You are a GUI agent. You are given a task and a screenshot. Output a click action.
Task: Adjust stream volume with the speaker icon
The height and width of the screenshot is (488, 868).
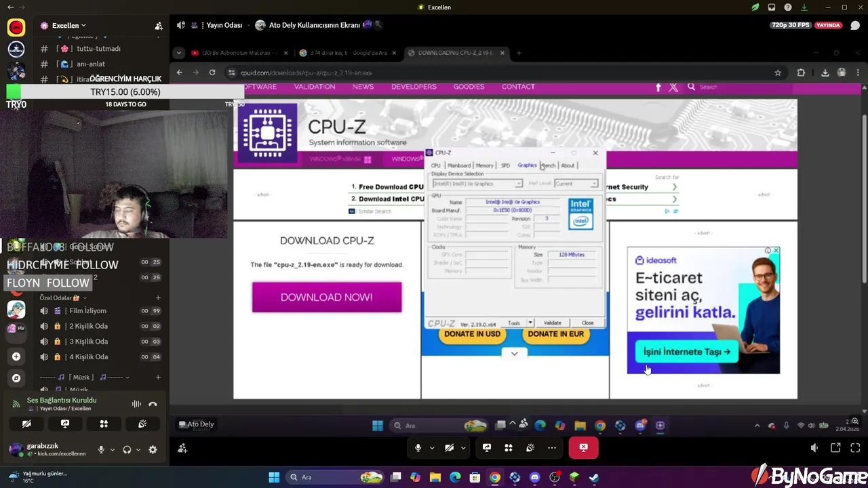[814, 448]
